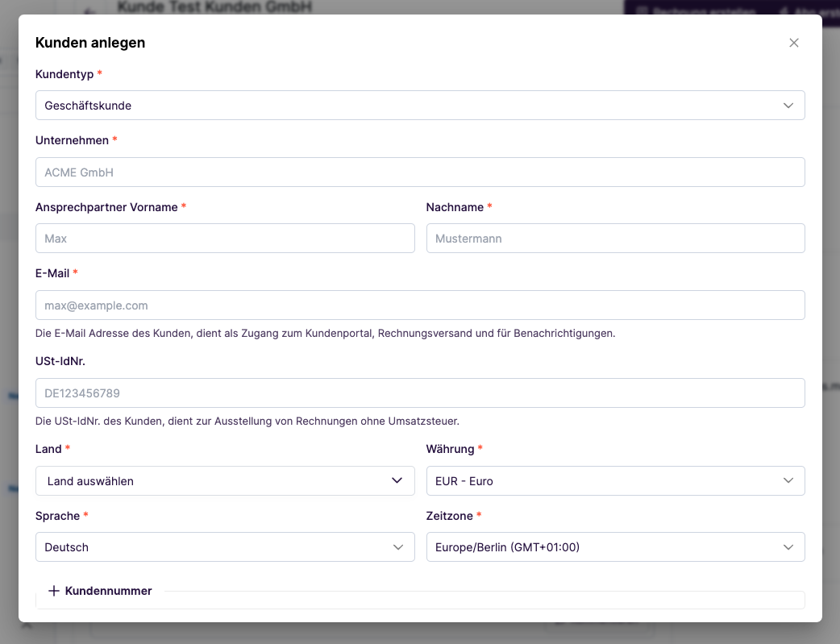Click the plus icon beside Kundennummer
This screenshot has height=644, width=840.
(x=53, y=591)
